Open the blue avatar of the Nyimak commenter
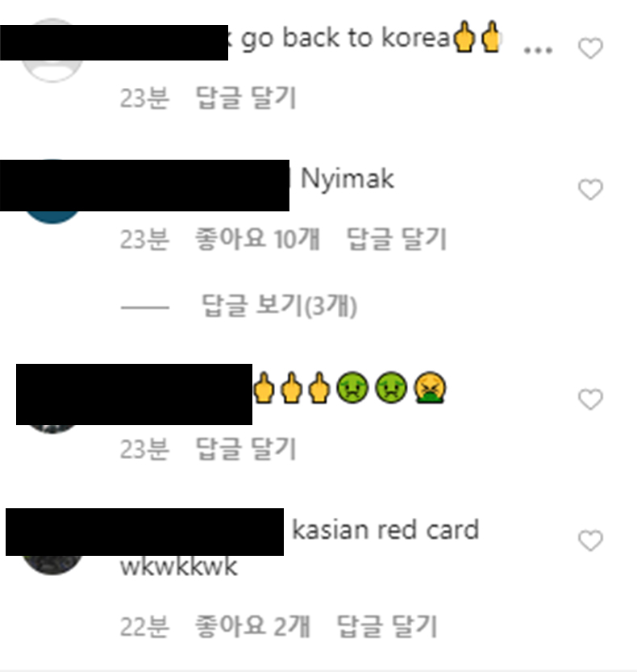Screen dimensions: 637x672 coord(52,216)
